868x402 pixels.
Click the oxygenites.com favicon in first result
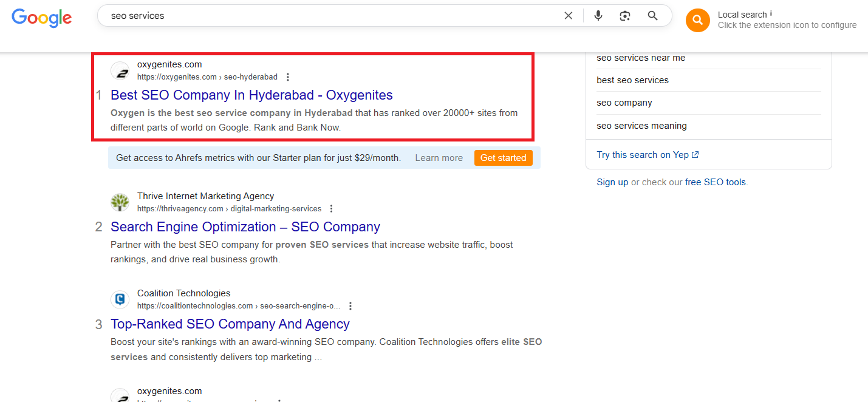click(120, 70)
